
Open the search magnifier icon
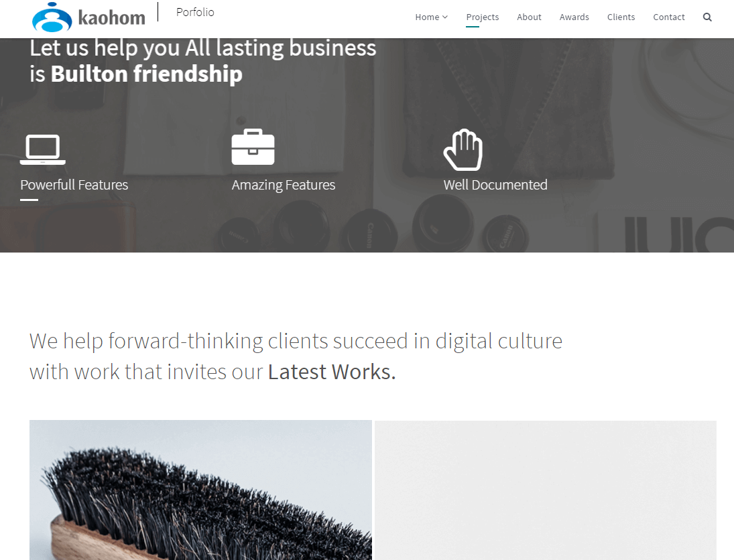(707, 17)
